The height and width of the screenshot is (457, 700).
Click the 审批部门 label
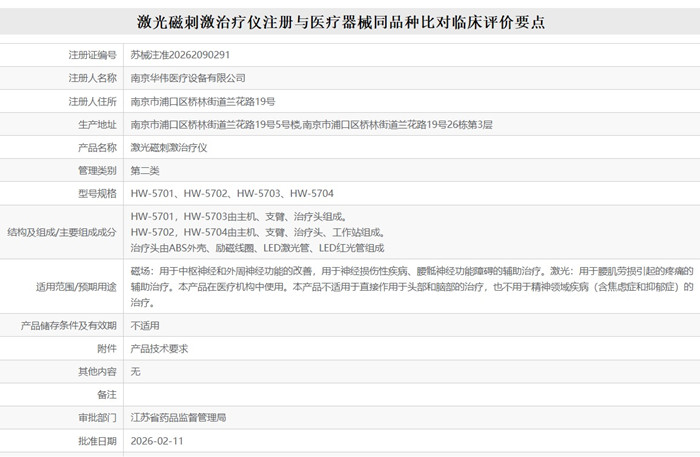97,417
